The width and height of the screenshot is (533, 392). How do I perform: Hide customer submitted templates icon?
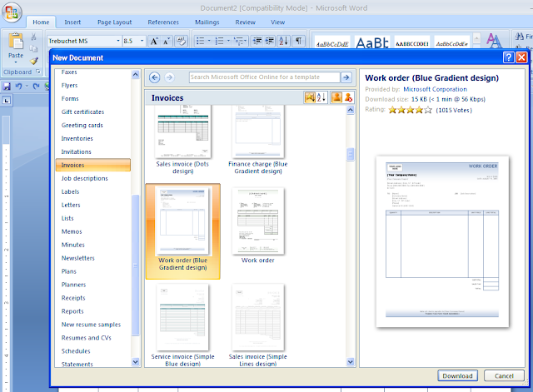click(348, 98)
